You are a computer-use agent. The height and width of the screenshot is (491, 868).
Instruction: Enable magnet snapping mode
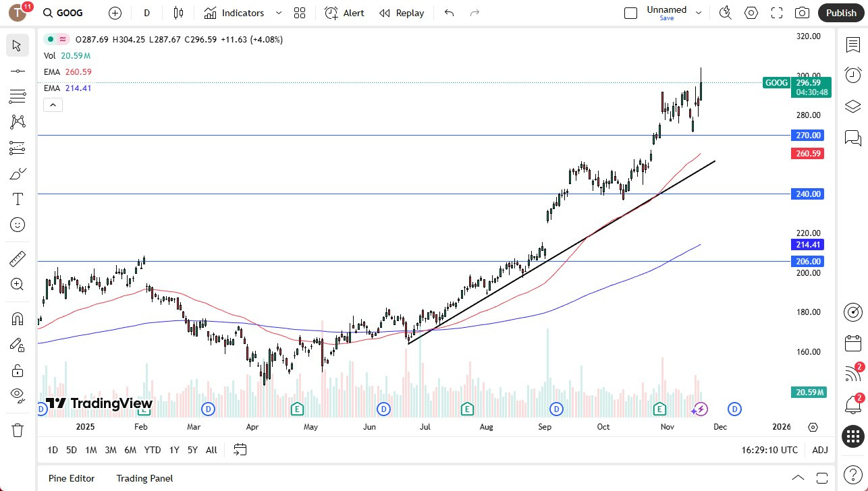18,318
